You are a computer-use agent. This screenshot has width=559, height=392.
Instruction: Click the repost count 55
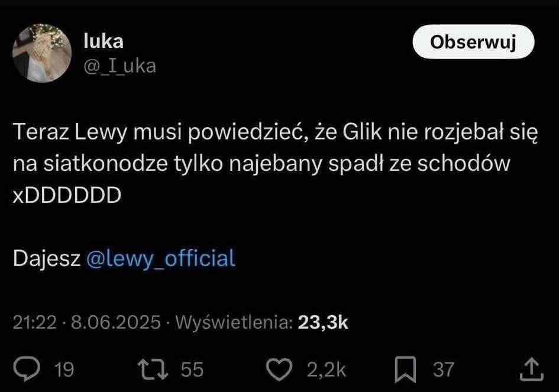(x=192, y=370)
